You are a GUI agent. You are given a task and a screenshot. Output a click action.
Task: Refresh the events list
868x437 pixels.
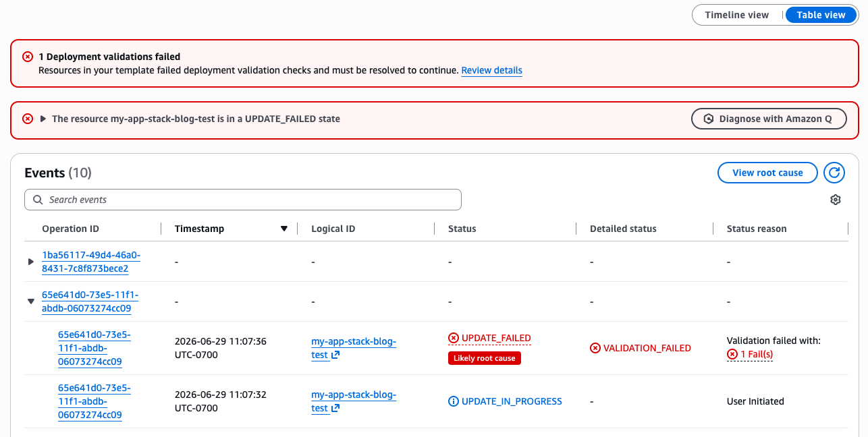(834, 173)
